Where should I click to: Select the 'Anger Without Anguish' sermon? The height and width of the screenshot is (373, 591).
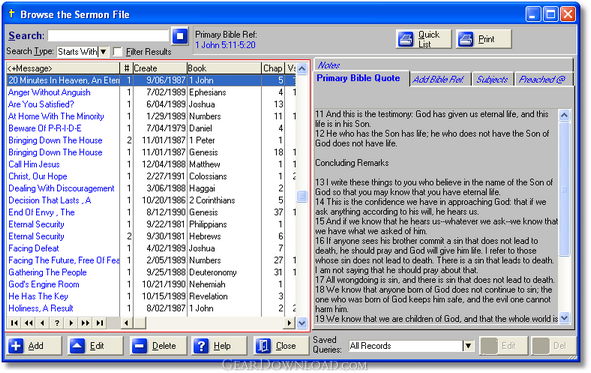[x=49, y=92]
